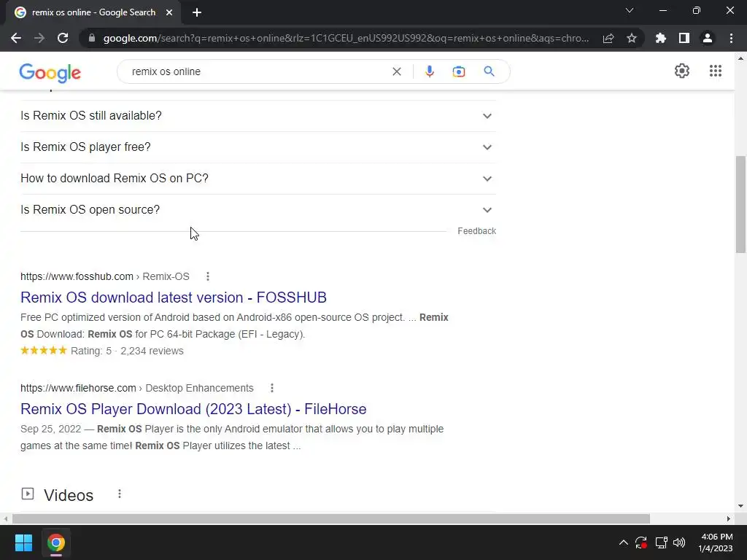Click '2,234 reviews' rating text
This screenshot has height=560, width=747.
point(152,351)
